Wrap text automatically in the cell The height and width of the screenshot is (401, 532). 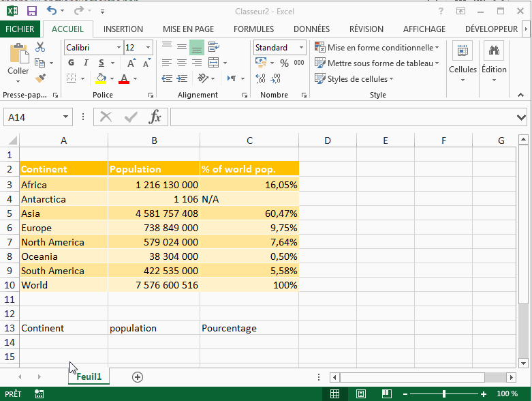[213, 47]
